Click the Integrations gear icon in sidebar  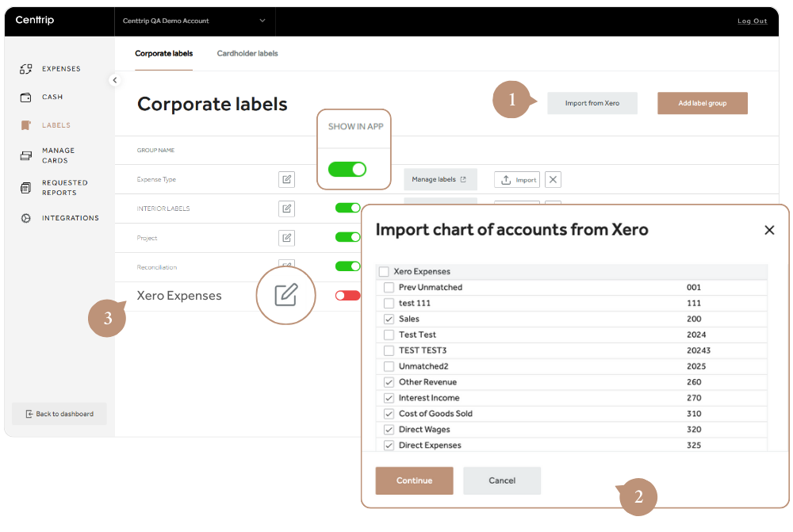26,219
